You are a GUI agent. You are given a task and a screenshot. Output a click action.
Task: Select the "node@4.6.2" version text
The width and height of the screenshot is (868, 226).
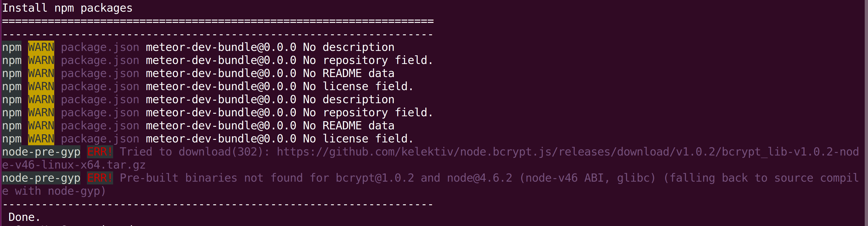tap(480, 178)
